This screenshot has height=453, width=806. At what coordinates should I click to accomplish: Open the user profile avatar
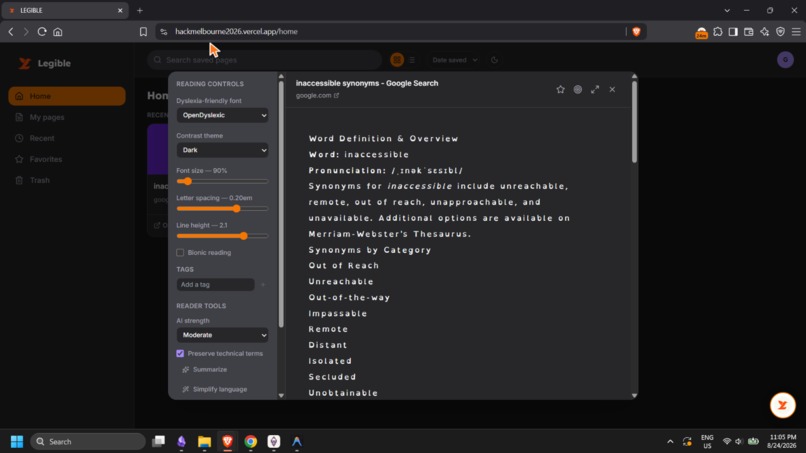(x=785, y=60)
